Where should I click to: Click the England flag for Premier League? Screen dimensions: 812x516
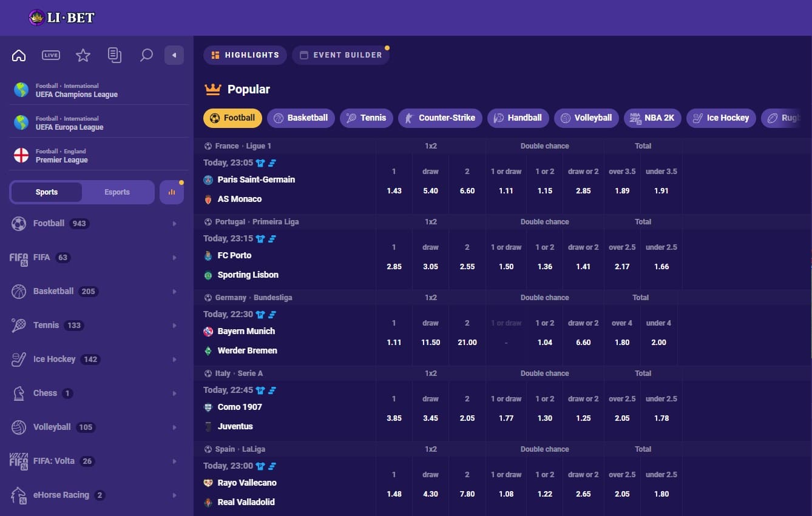coord(21,155)
